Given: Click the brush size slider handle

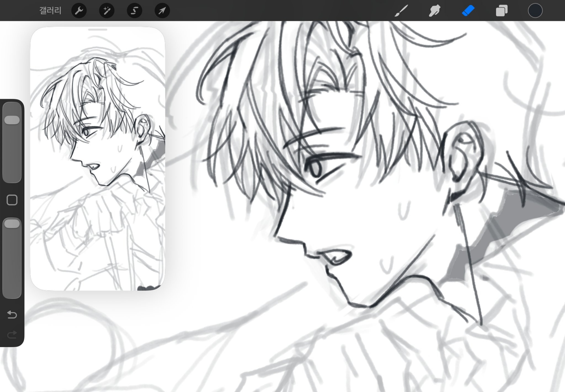Looking at the screenshot, I should [12, 120].
